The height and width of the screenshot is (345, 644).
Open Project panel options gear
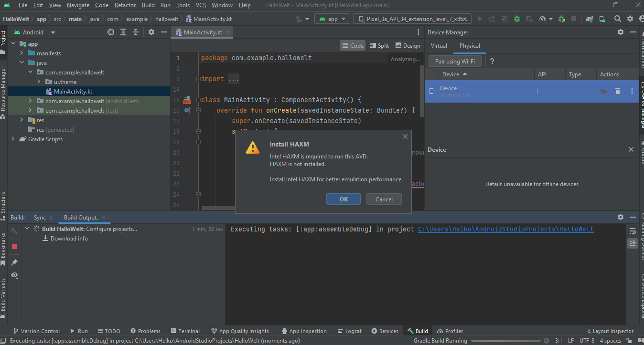(151, 32)
